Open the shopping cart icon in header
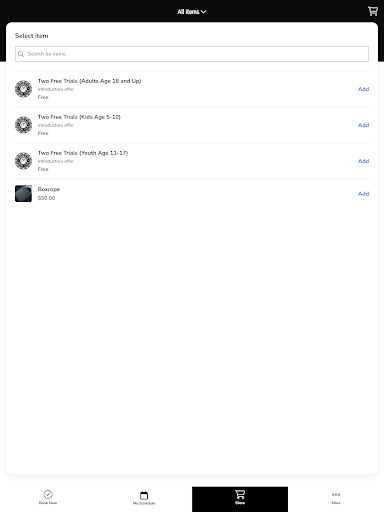 pos(373,11)
